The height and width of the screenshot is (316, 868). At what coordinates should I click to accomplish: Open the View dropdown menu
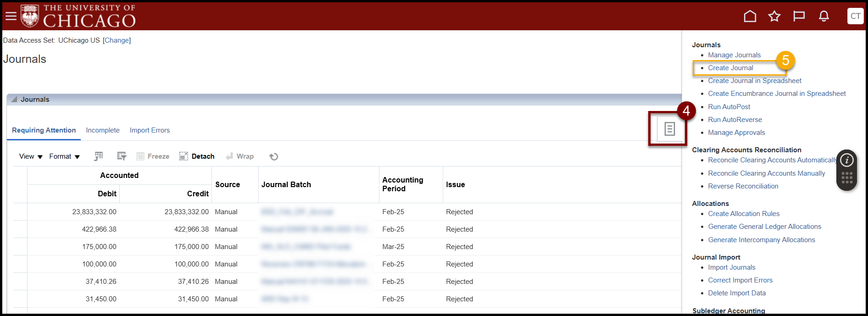tap(31, 156)
